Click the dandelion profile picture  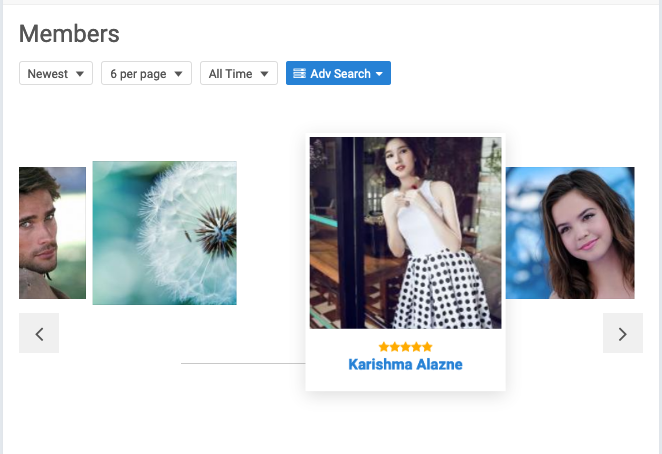(165, 233)
